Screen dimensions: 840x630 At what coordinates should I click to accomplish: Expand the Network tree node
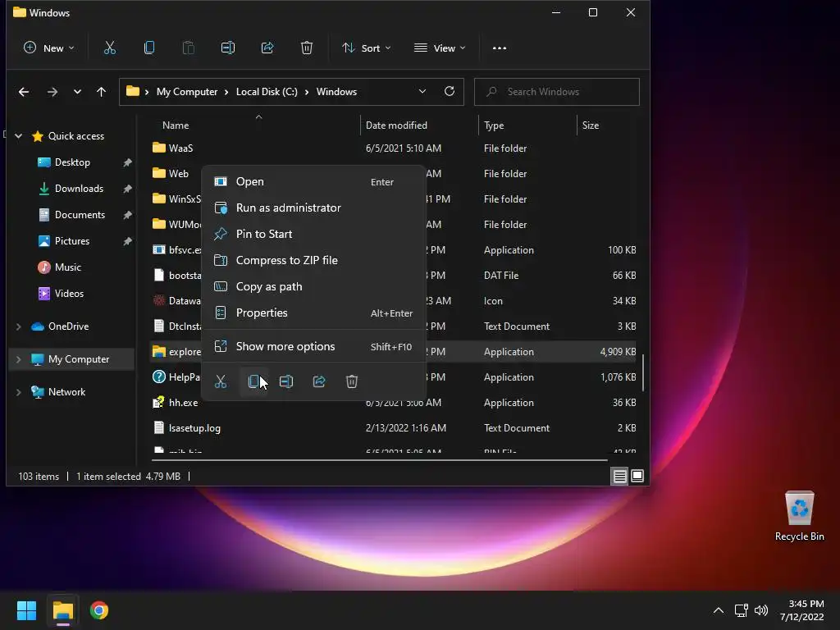point(19,392)
